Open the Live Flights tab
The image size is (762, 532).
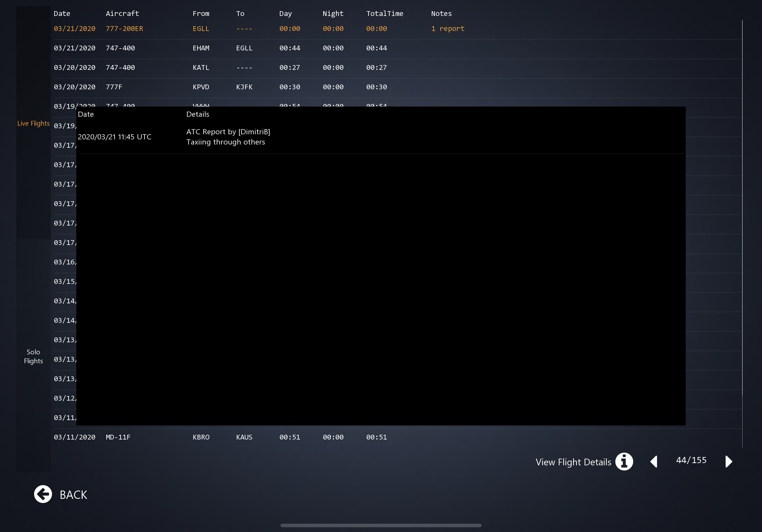pyautogui.click(x=33, y=123)
